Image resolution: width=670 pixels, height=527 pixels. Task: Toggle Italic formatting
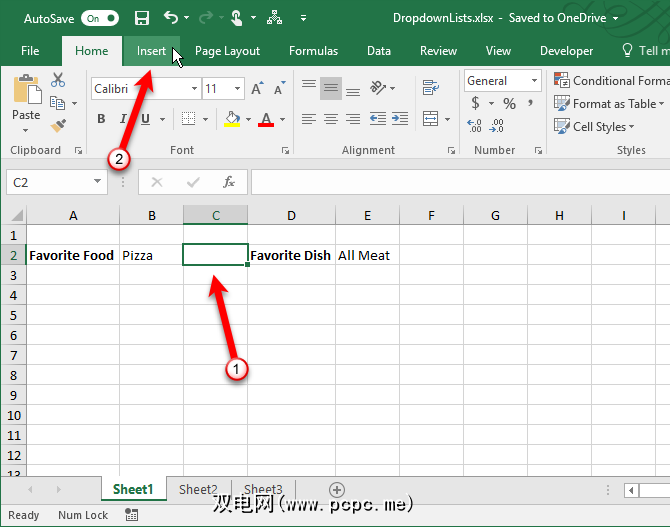pos(124,119)
